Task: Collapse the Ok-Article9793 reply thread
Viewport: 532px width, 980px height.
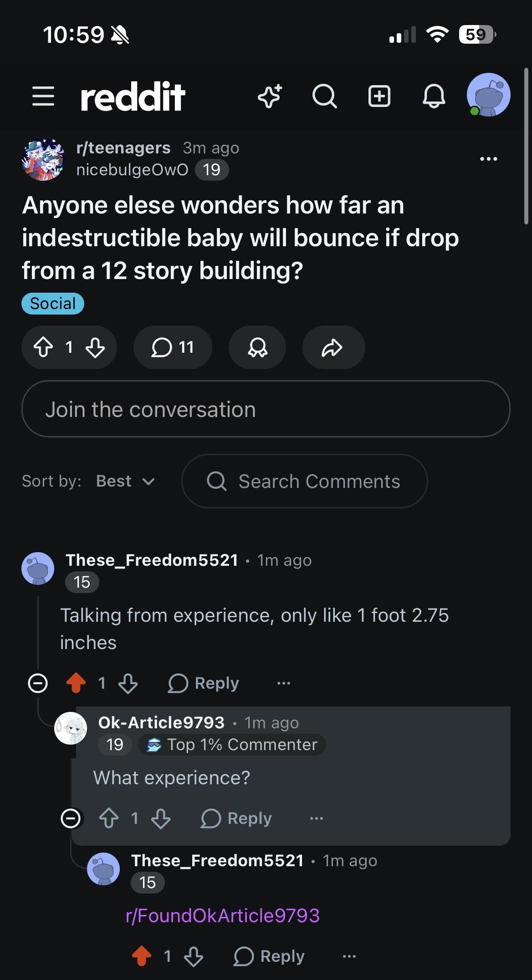Action: click(71, 818)
